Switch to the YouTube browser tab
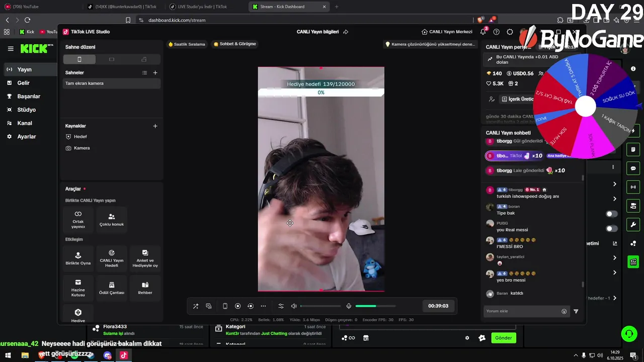This screenshot has width=644, height=362. 40,7
